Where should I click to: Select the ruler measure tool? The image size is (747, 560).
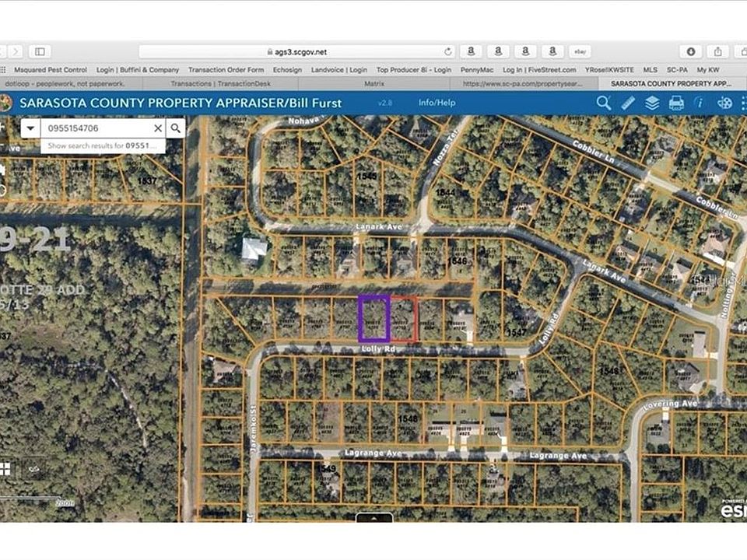click(x=628, y=103)
